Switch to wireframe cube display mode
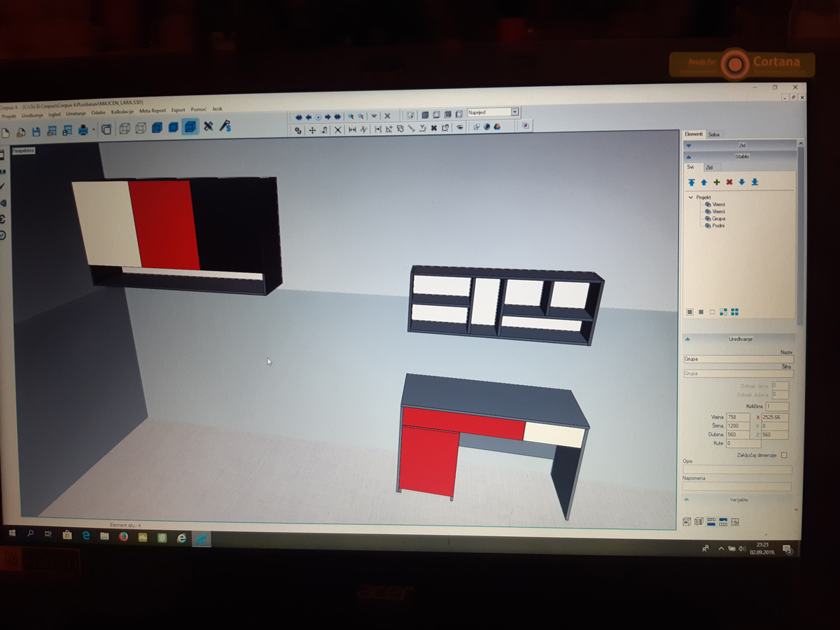The image size is (840, 630). tap(123, 128)
